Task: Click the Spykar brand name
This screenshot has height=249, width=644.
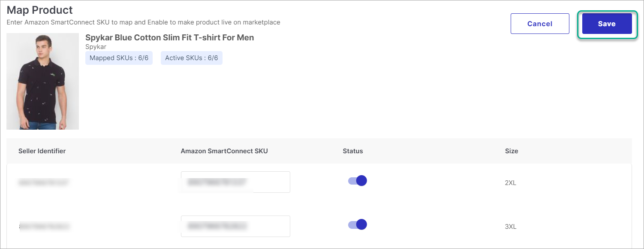Action: (x=96, y=47)
